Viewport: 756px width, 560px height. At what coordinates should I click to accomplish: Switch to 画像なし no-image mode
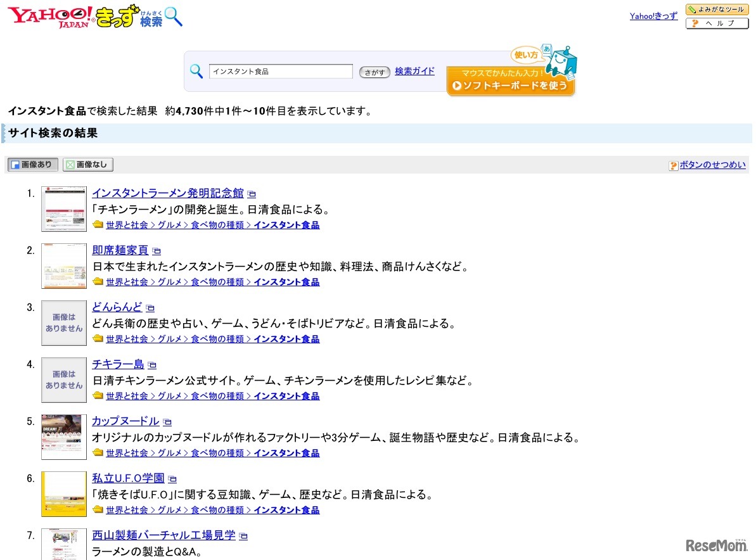(x=88, y=165)
